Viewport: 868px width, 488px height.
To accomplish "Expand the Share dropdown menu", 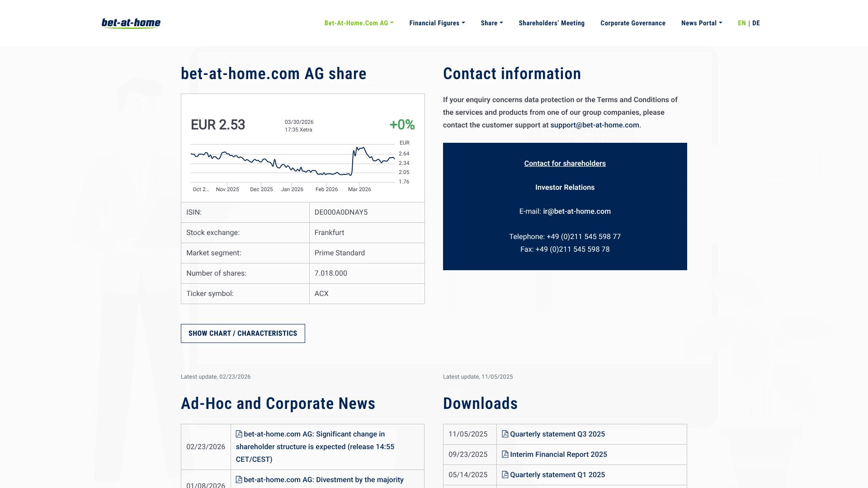I will 491,23.
